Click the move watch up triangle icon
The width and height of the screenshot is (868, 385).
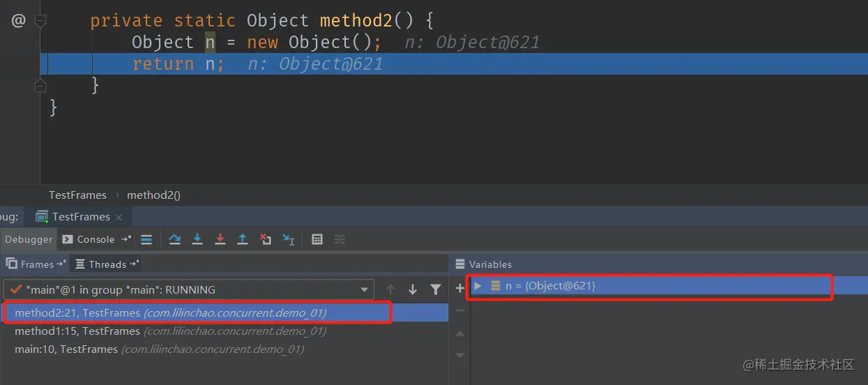tap(459, 334)
